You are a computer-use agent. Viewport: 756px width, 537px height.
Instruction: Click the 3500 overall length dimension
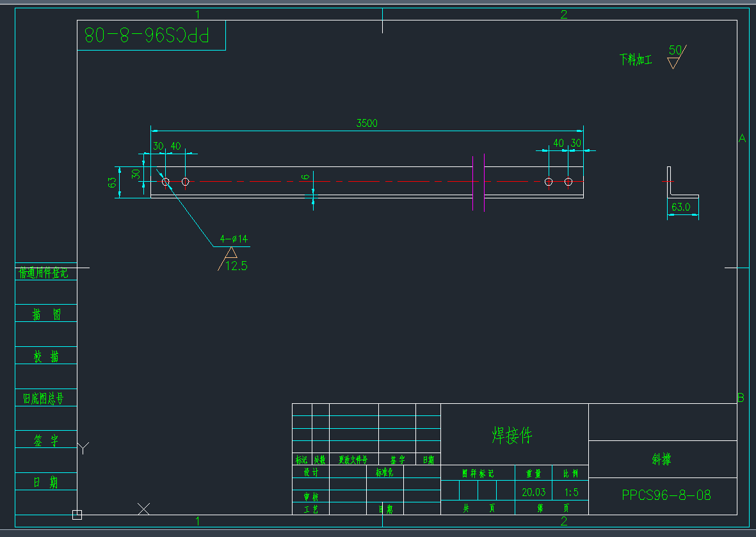tap(366, 124)
